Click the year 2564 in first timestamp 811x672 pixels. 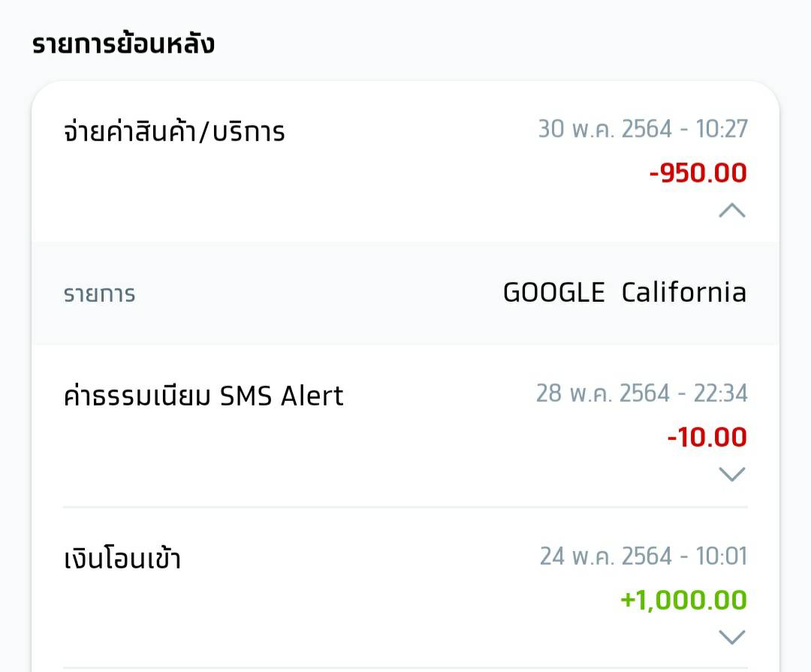[x=647, y=129]
